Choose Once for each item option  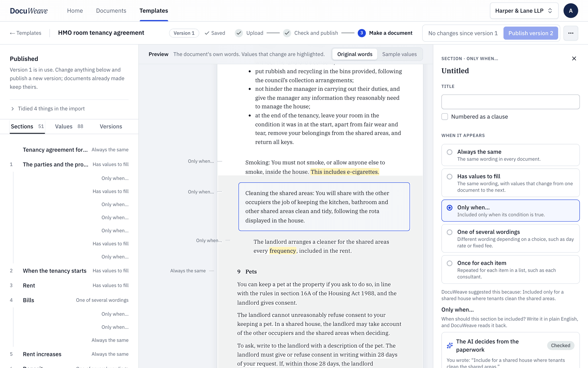510,269
